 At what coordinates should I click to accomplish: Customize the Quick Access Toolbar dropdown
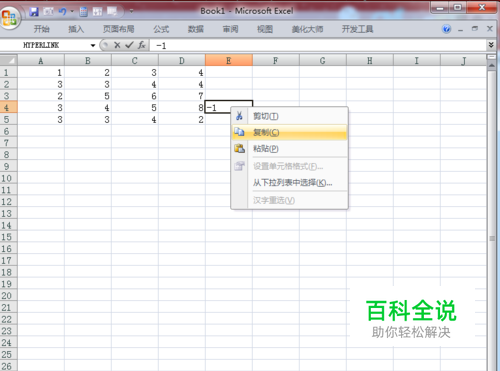[x=131, y=11]
